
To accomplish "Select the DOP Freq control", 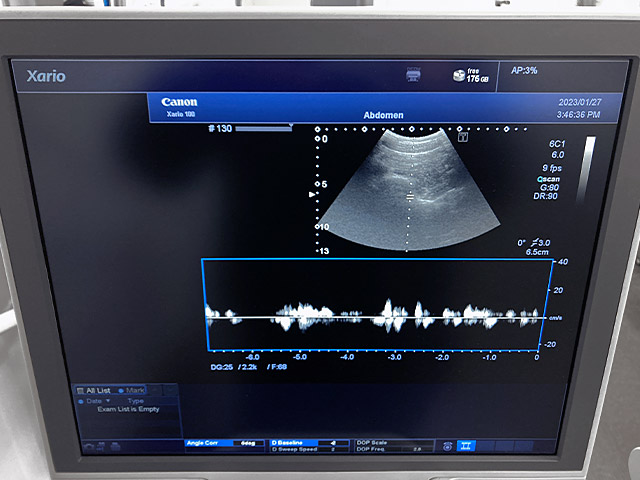I will (394, 449).
